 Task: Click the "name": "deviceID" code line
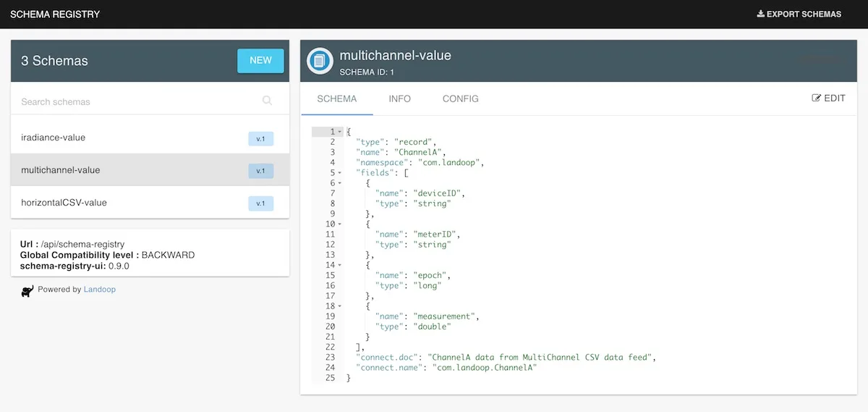coord(421,193)
